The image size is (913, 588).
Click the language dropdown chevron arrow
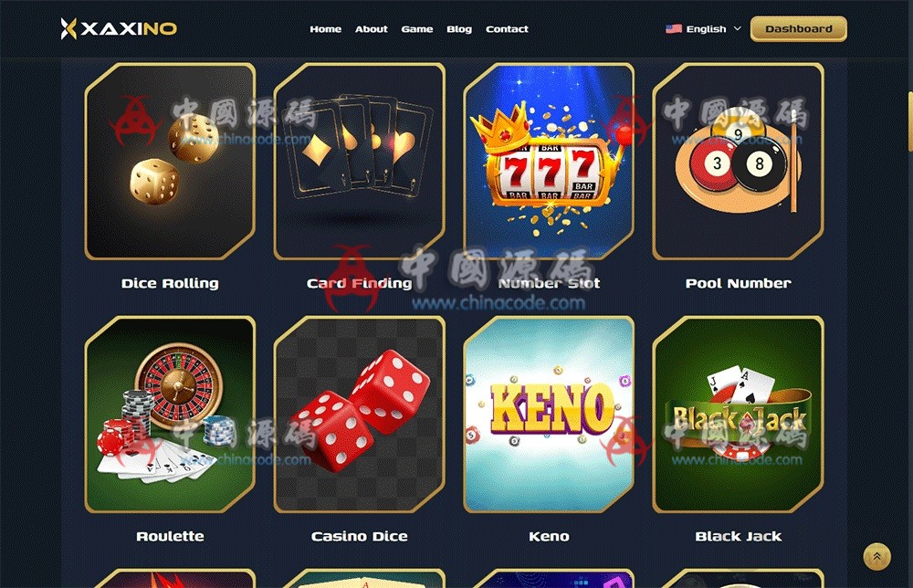pyautogui.click(x=737, y=28)
